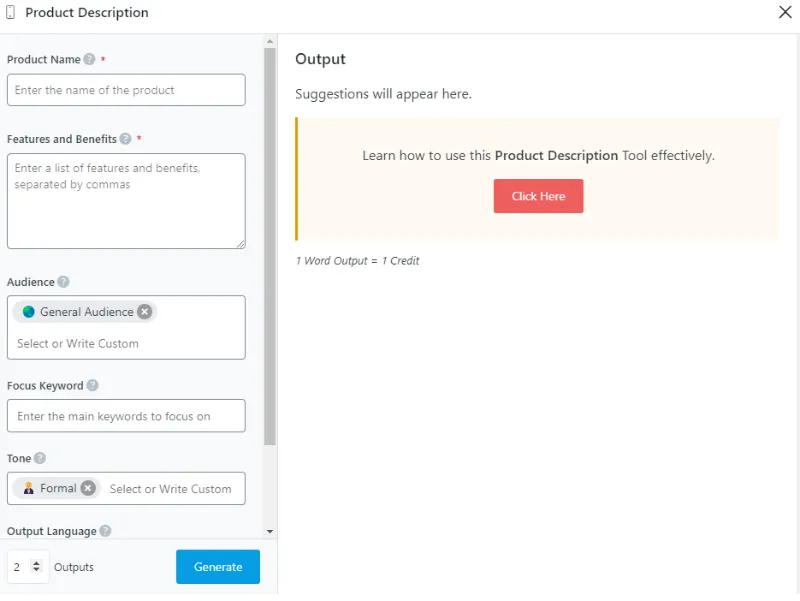Screen dimensions: 800x601
Task: Click the Focus Keyword input field
Action: 126,416
